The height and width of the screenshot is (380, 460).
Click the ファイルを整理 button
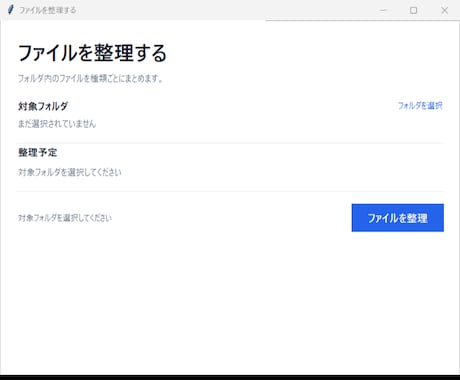398,218
